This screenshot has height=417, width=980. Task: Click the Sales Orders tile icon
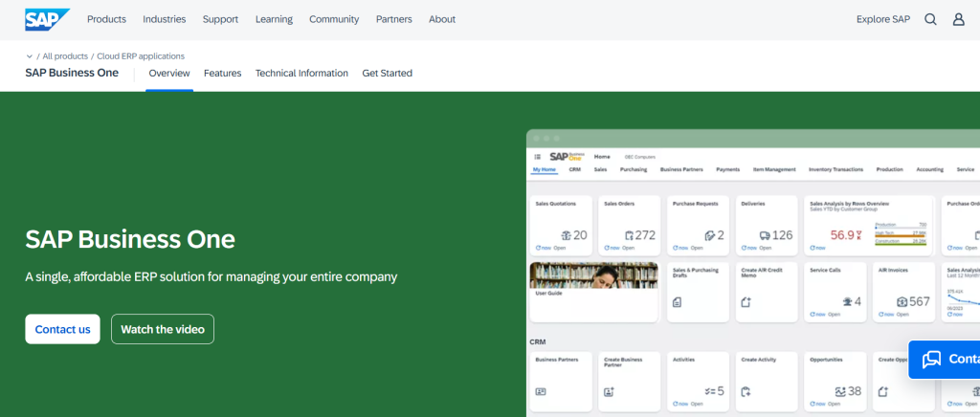pos(630,235)
